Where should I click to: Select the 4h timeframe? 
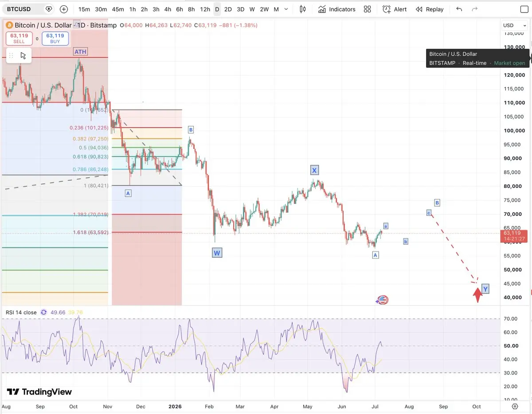(x=168, y=9)
